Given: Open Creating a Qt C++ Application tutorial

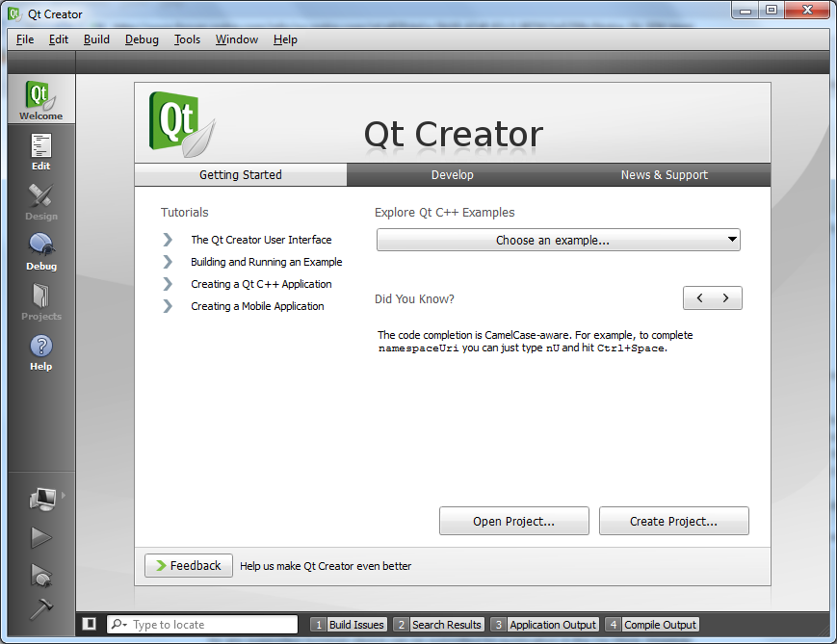Looking at the screenshot, I should point(261,284).
